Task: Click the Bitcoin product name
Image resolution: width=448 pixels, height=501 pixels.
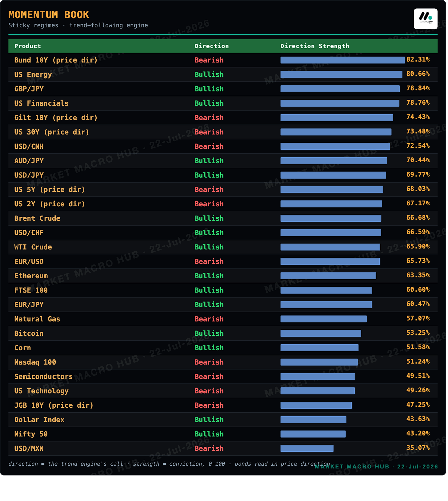Action: click(29, 333)
